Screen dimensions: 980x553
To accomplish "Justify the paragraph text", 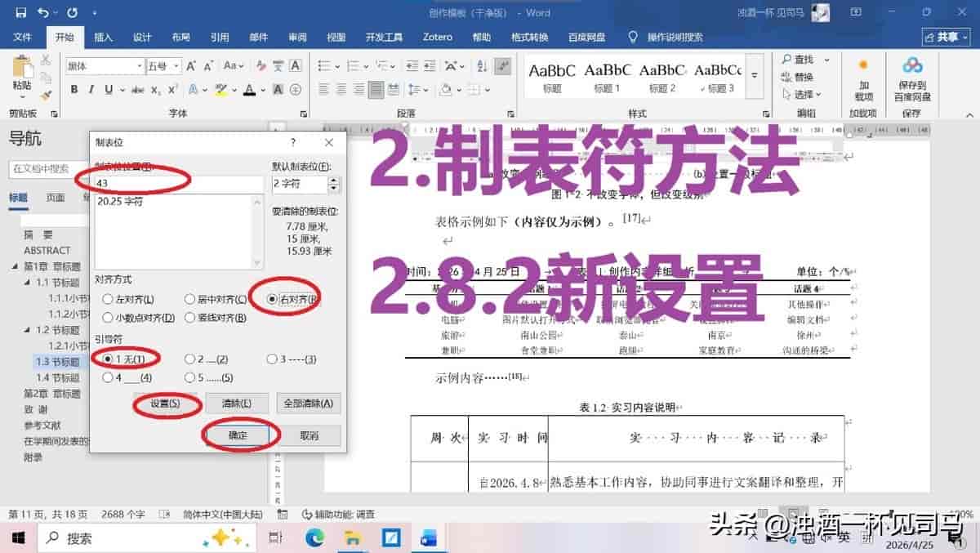I will click(x=376, y=90).
